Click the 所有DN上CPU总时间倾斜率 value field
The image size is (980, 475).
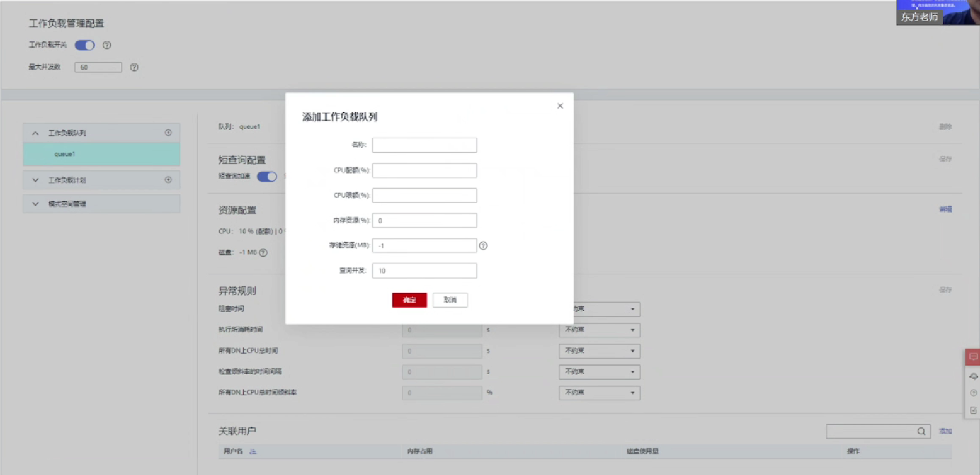click(x=442, y=393)
